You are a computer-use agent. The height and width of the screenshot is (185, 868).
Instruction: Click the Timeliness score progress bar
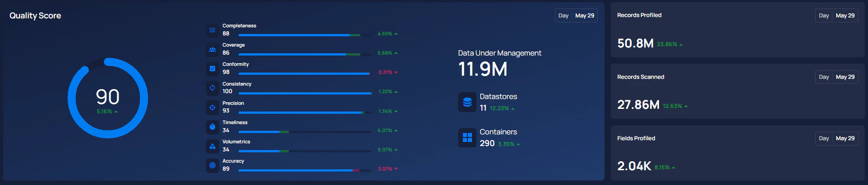[x=304, y=132]
